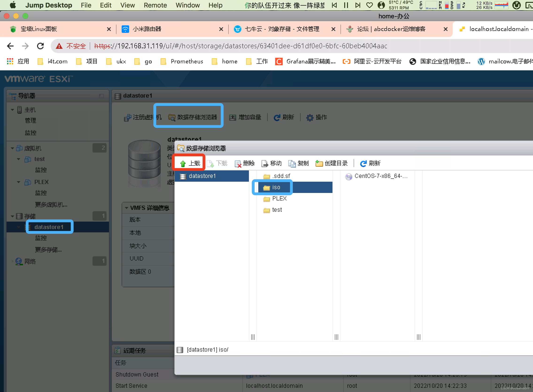Screen dimensions: 533x392
Task: Click the green Upload (上载) arrow icon
Action: pyautogui.click(x=183, y=164)
